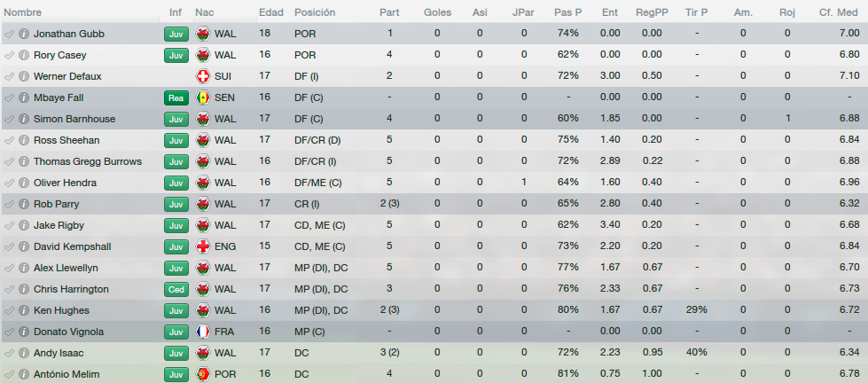Click Portugal flag for António Melim
Screen dimensions: 868x383
tap(203, 374)
